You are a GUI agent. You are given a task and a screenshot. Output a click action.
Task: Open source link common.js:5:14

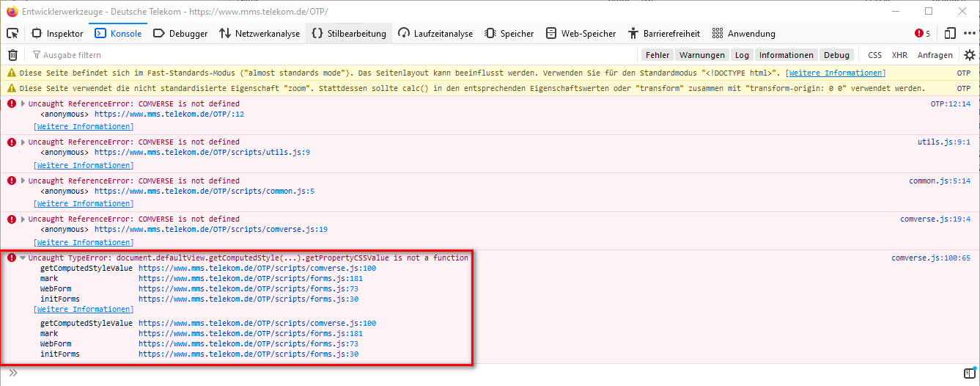tap(940, 181)
